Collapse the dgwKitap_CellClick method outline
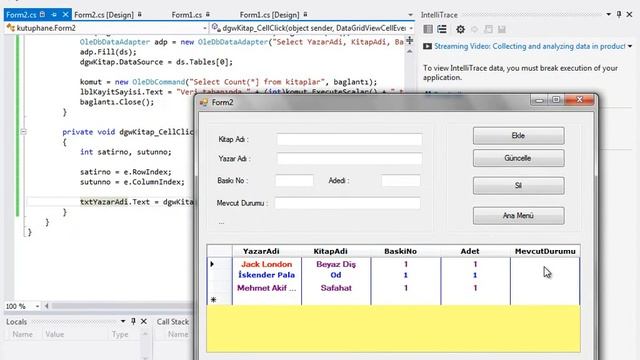Image resolution: width=640 pixels, height=360 pixels. [x=23, y=132]
